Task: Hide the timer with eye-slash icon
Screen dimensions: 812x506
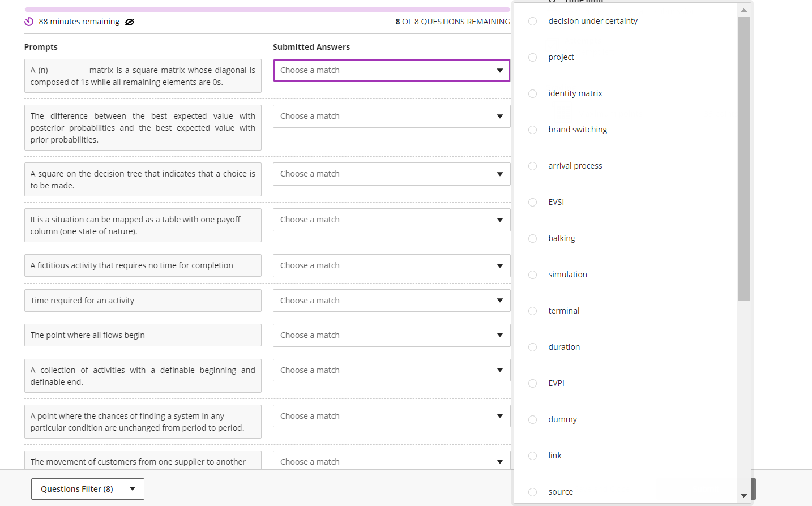Action: 130,22
